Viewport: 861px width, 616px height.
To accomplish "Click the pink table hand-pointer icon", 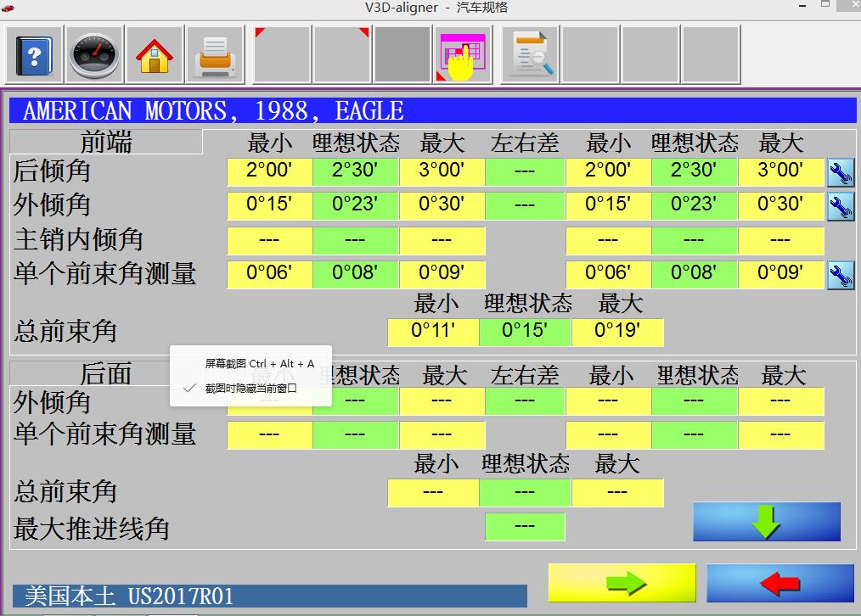I will tap(462, 56).
